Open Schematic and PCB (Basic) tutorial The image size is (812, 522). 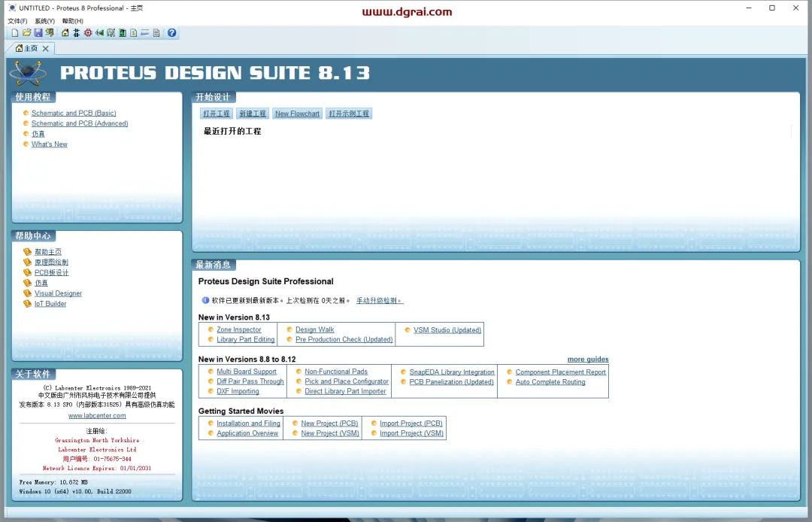74,113
